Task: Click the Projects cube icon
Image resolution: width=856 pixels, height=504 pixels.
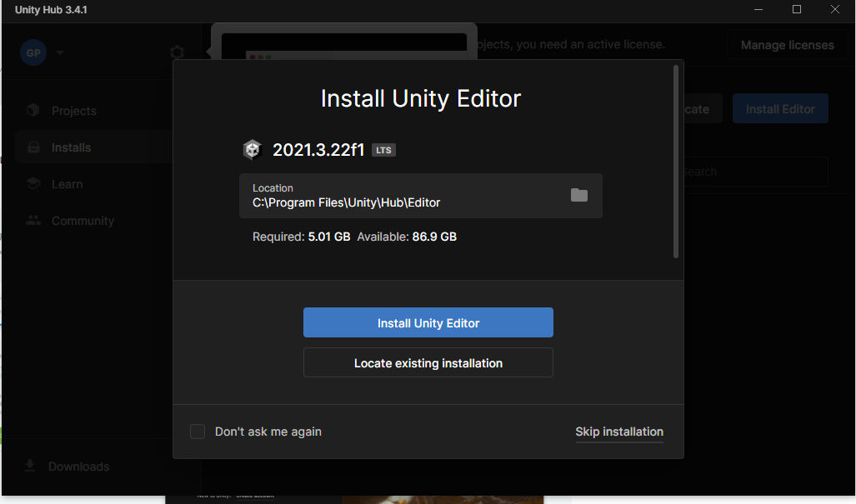Action: [x=33, y=110]
